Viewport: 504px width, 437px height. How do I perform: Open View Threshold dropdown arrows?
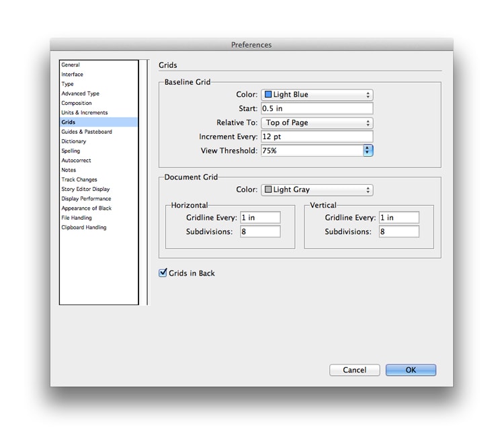[x=368, y=151]
